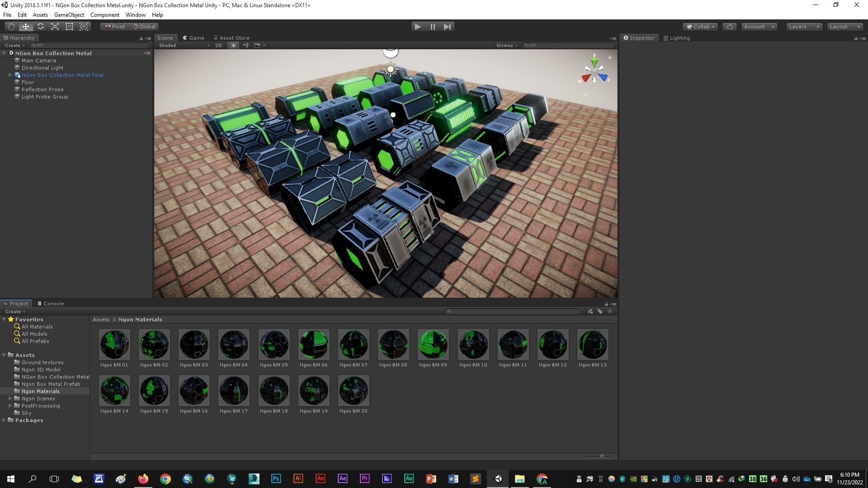Open the GameObject menu

[x=69, y=15]
